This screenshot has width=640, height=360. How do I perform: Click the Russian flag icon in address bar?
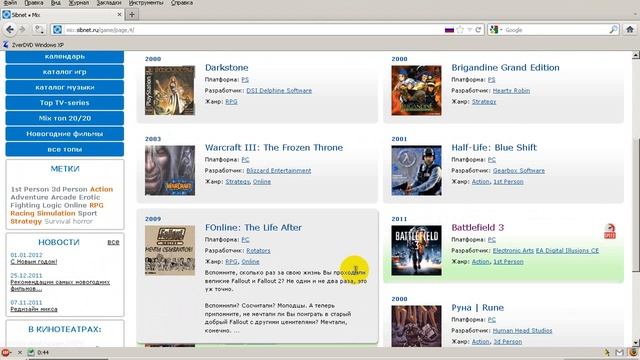(x=449, y=30)
